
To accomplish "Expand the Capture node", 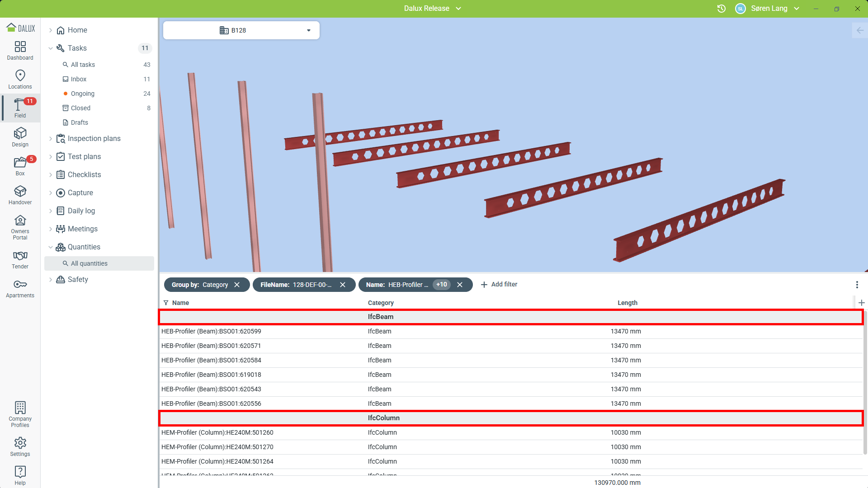I will pos(51,193).
